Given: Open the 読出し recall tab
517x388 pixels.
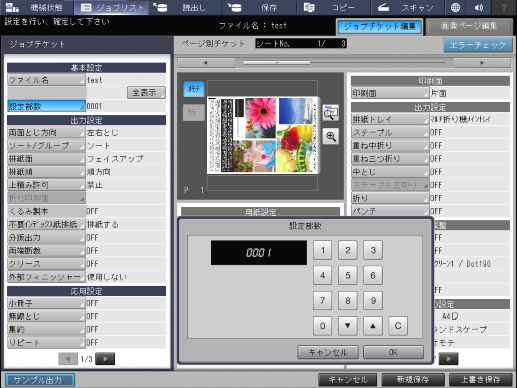Looking at the screenshot, I should [x=185, y=7].
